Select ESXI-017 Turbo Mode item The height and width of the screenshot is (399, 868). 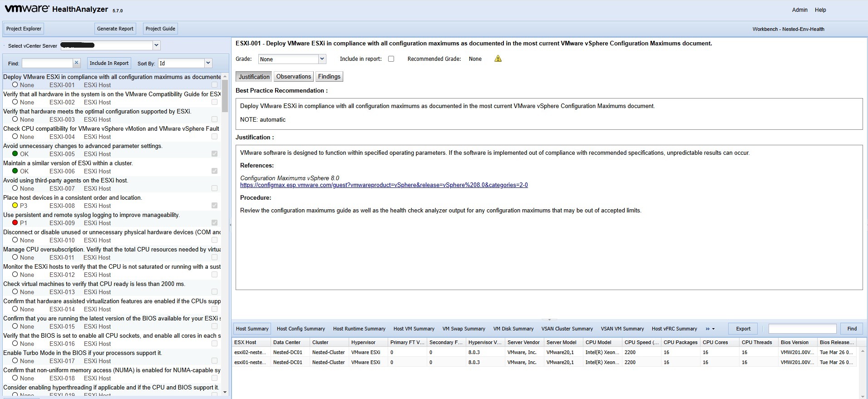(112, 357)
